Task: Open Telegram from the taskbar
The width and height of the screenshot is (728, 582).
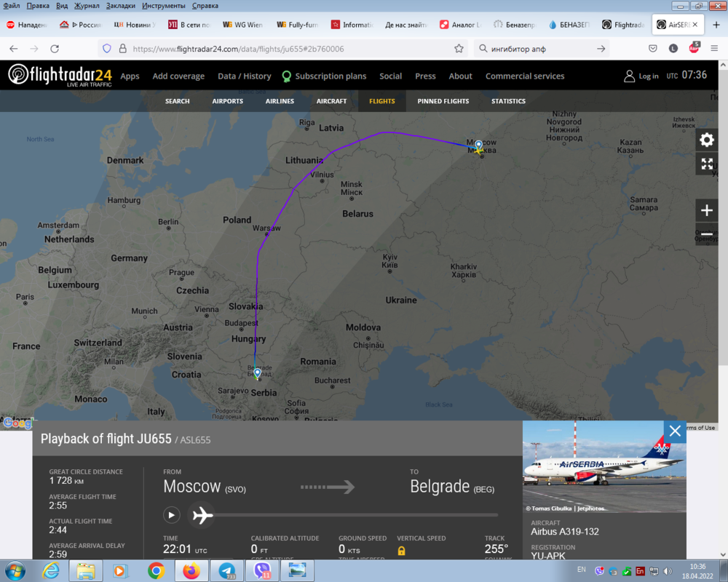Action: tap(227, 570)
